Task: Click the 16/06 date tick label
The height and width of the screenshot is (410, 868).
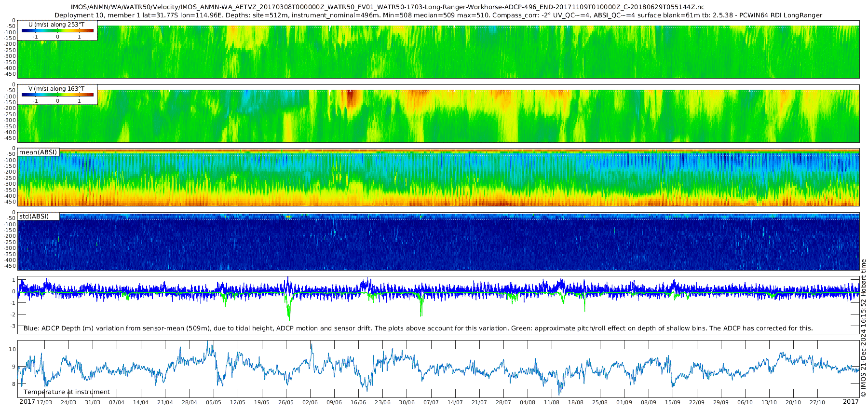Action: 358,402
